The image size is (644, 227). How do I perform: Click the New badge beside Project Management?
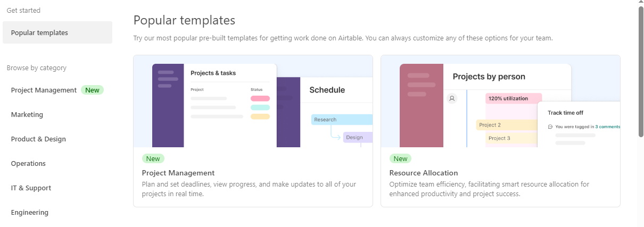tap(92, 90)
